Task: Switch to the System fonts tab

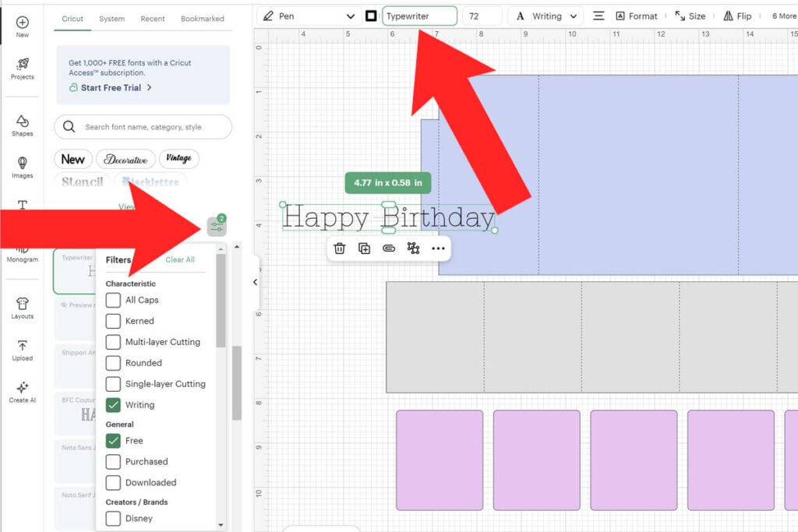Action: (111, 19)
